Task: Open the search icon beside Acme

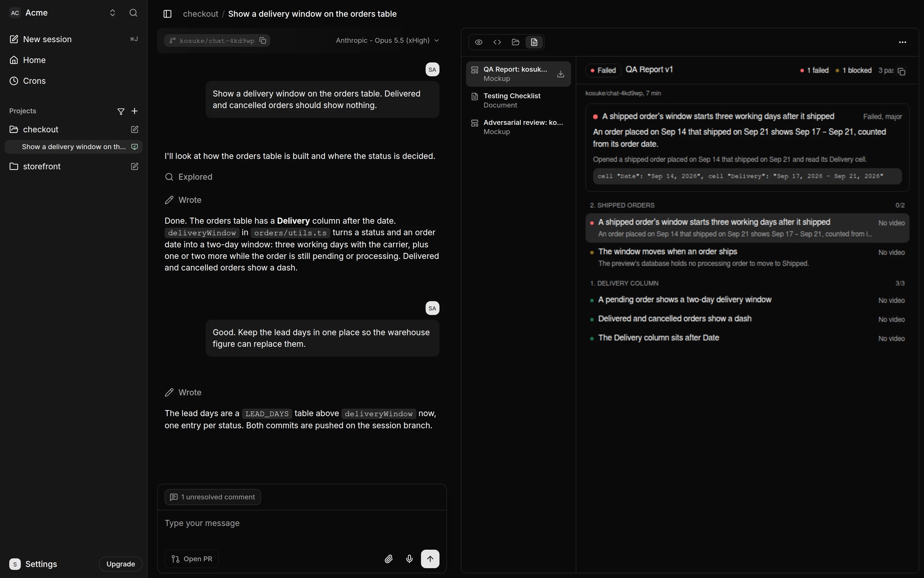Action: [133, 13]
